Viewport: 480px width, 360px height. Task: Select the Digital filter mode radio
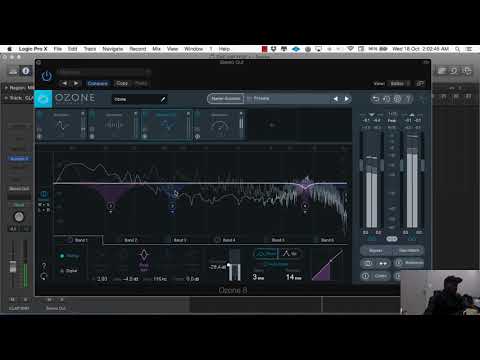[x=69, y=271]
